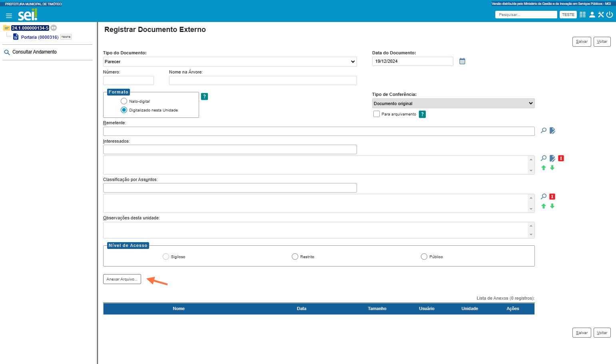
Task: Click the Anexar Arquivo button
Action: (122, 279)
